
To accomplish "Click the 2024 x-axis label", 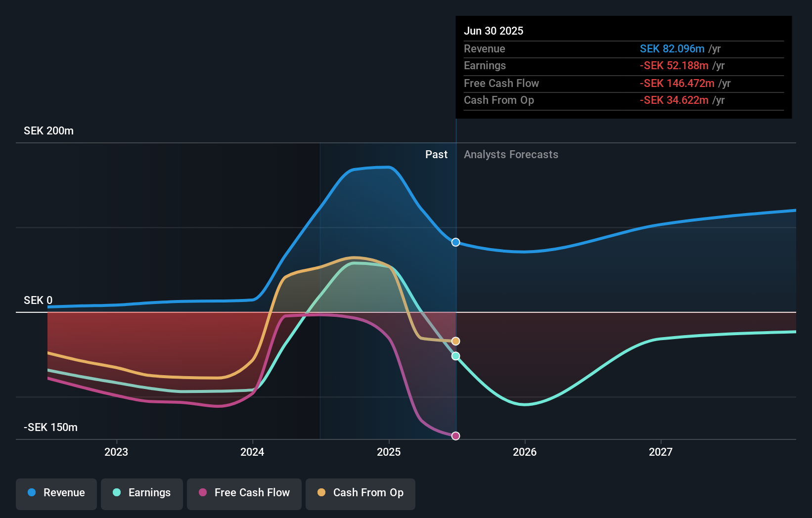I will point(252,452).
